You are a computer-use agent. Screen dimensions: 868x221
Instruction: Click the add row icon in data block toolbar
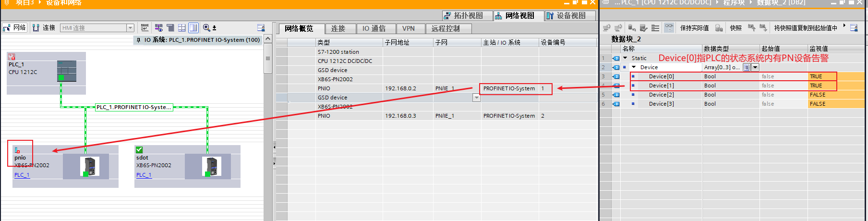click(618, 28)
